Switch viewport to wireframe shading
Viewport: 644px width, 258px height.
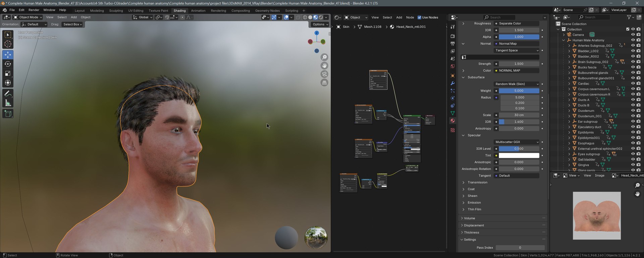pyautogui.click(x=305, y=17)
